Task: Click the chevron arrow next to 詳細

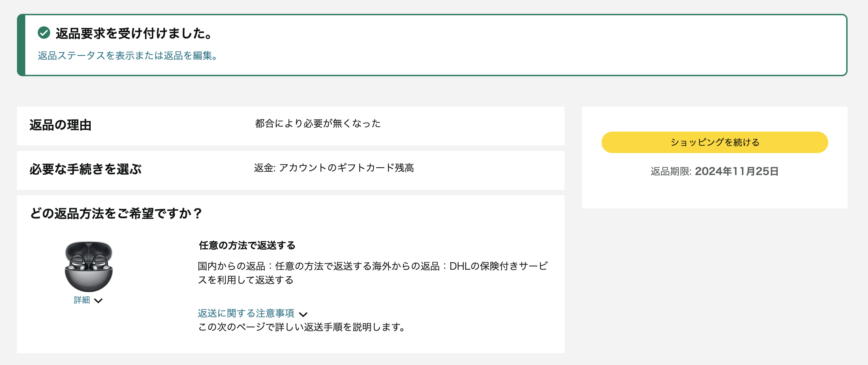Action: (x=99, y=301)
